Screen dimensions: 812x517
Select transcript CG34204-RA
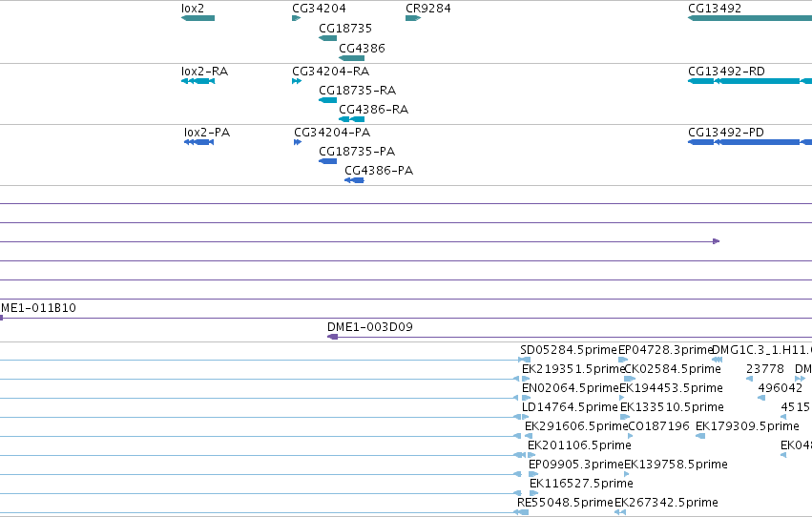(x=296, y=81)
